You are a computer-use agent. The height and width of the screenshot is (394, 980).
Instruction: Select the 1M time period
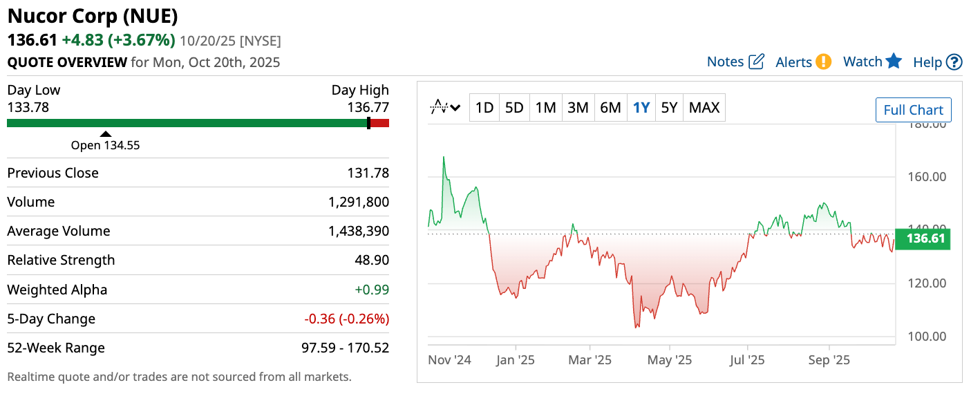545,108
